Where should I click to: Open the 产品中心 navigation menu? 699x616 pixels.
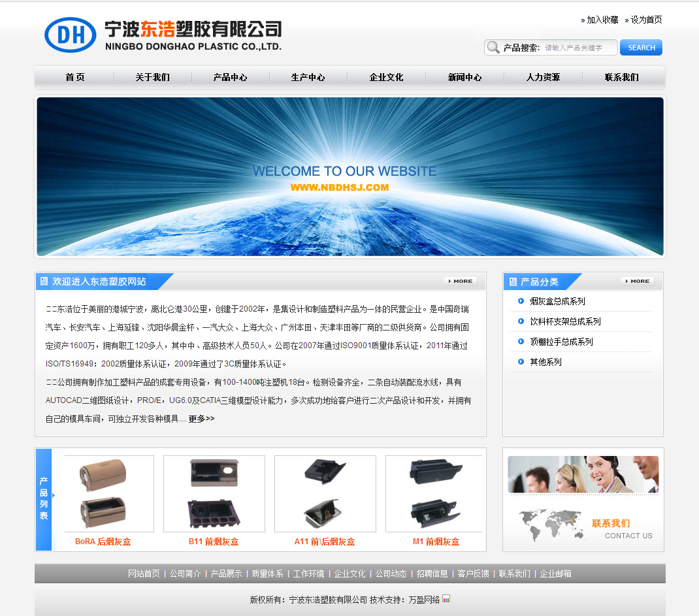230,77
